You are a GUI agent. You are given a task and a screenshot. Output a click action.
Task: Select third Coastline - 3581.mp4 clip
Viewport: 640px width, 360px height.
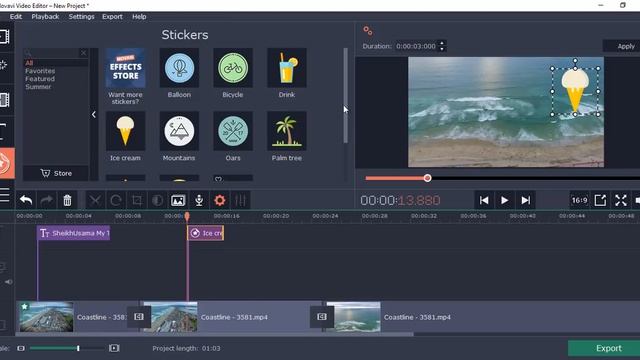coord(482,317)
